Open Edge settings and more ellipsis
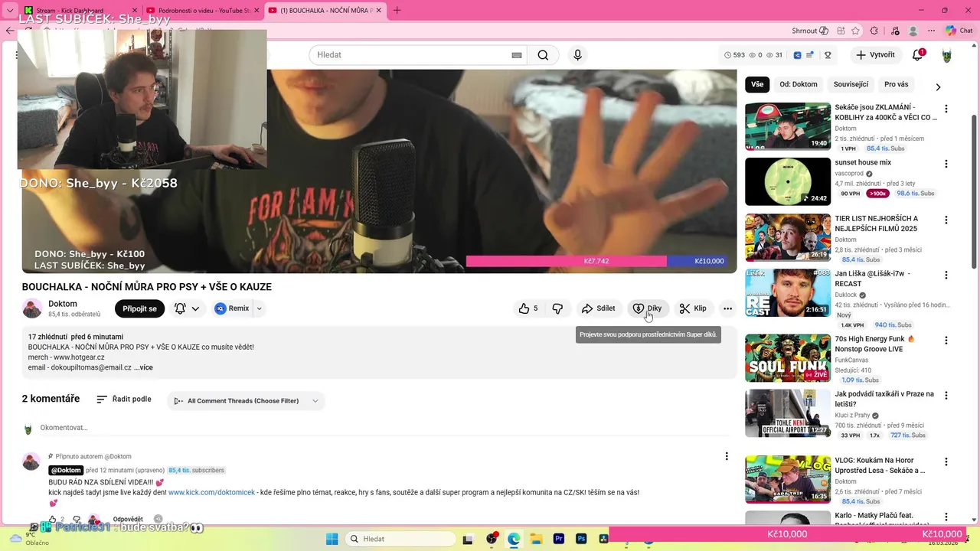The height and width of the screenshot is (551, 980). pos(931,31)
